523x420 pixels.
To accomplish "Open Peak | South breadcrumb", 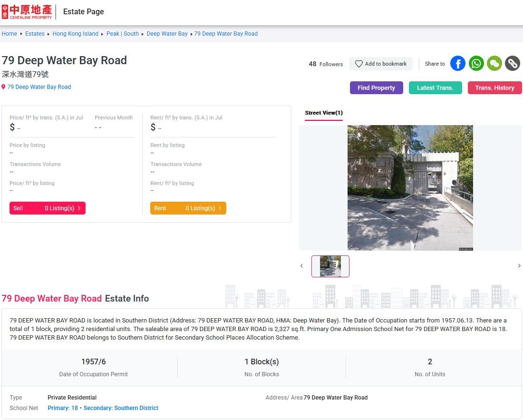I will click(x=122, y=34).
